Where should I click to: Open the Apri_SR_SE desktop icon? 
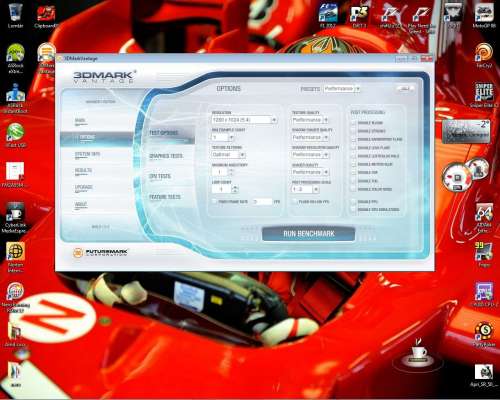484,375
